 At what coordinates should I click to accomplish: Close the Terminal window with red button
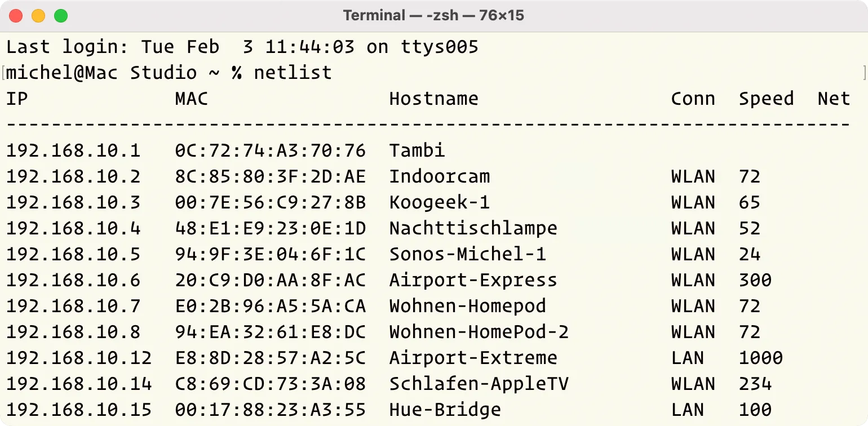[x=16, y=16]
